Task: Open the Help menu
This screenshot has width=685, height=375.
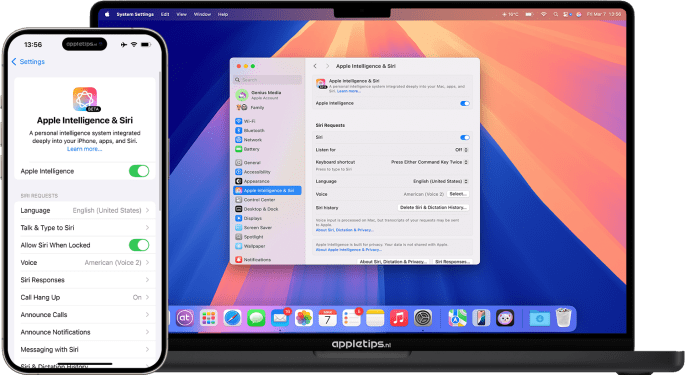Action: [223, 14]
